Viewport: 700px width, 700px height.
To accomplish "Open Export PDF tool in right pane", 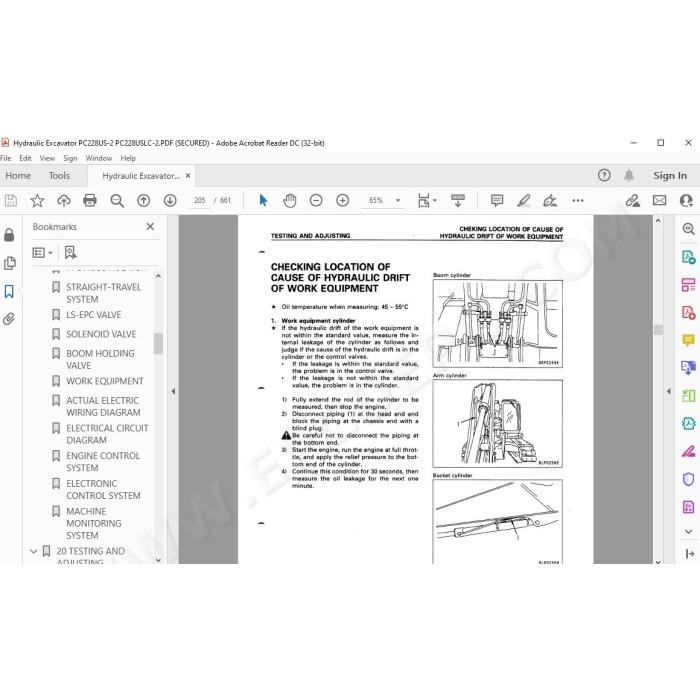I will (x=688, y=257).
